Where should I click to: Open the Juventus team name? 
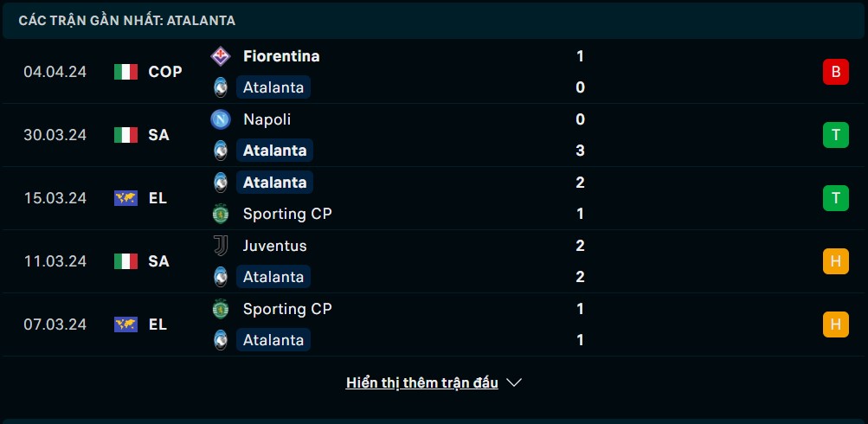[x=274, y=245]
